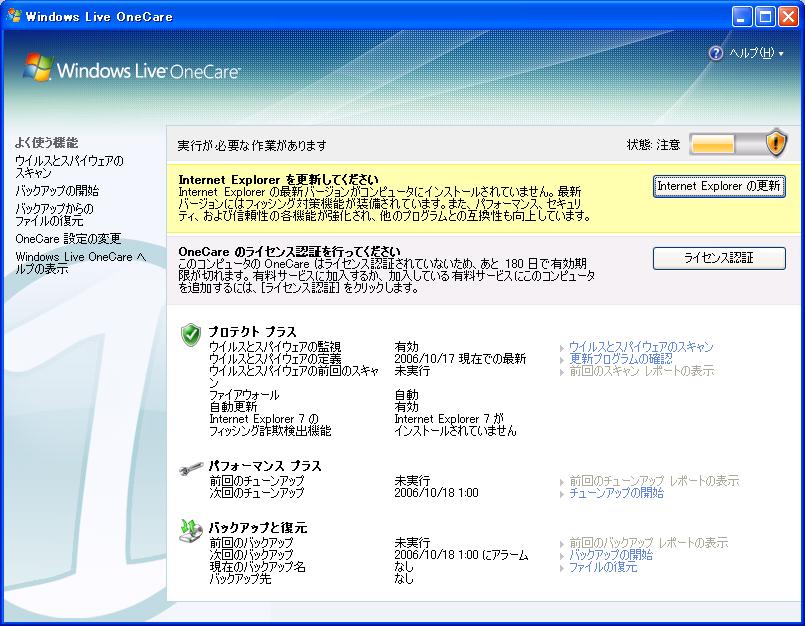Click the バックアップと復元 drive icon
805x626 pixels.
tap(190, 530)
